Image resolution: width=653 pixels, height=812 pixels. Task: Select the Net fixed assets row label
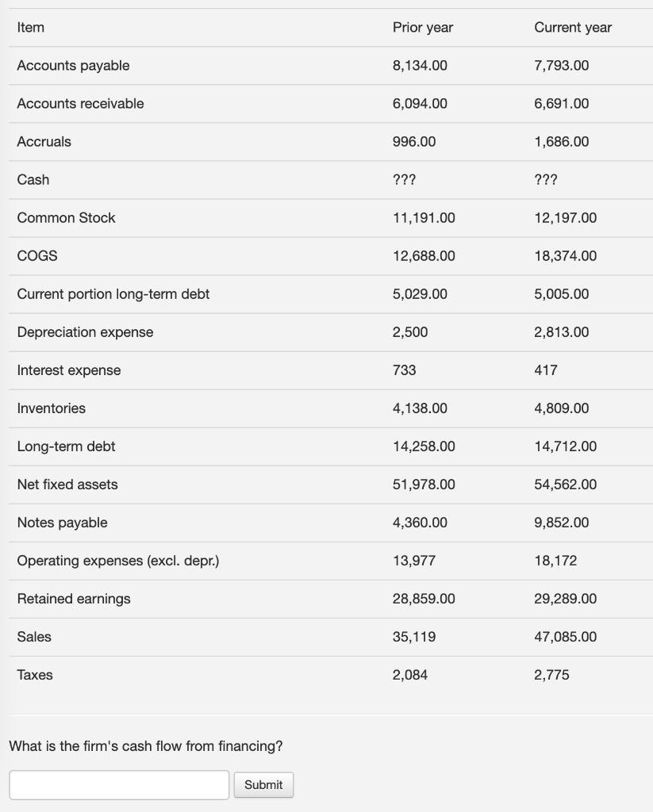click(x=67, y=485)
